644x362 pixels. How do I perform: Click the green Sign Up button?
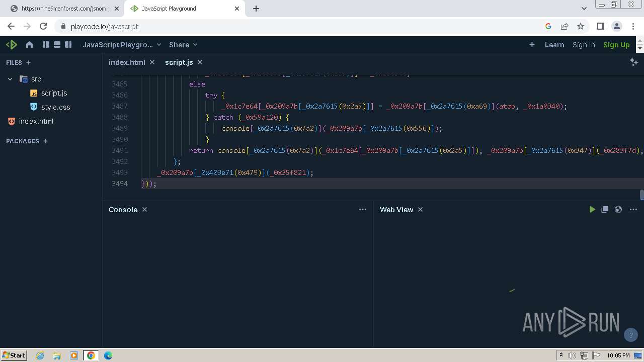tap(616, 45)
